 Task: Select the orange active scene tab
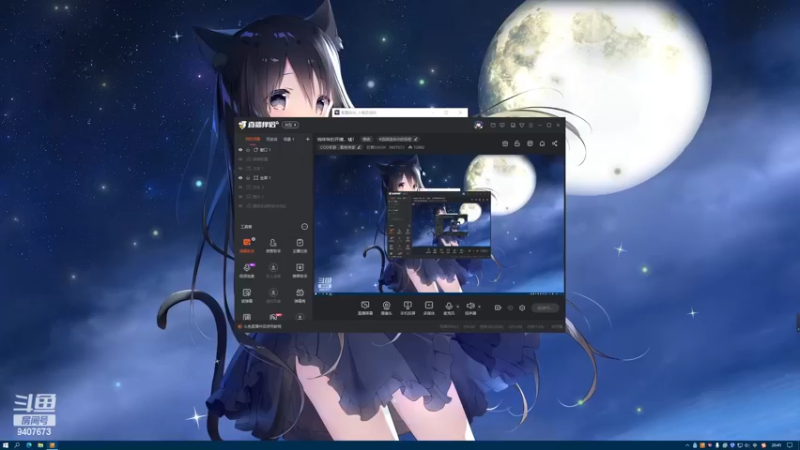pos(253,139)
